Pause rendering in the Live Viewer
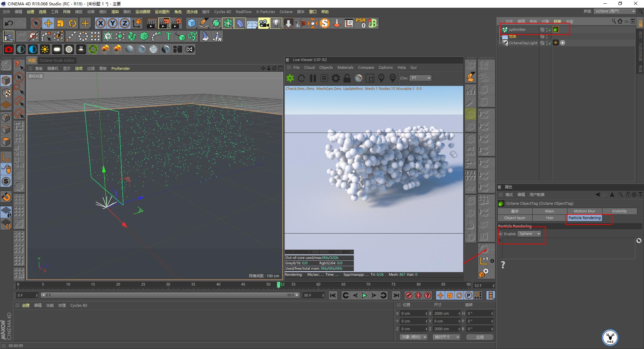Image resolution: width=644 pixels, height=349 pixels. 313,78
